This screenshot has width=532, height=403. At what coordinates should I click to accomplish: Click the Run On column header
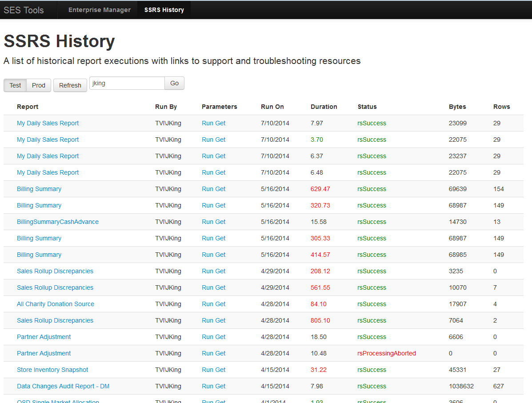coord(272,107)
